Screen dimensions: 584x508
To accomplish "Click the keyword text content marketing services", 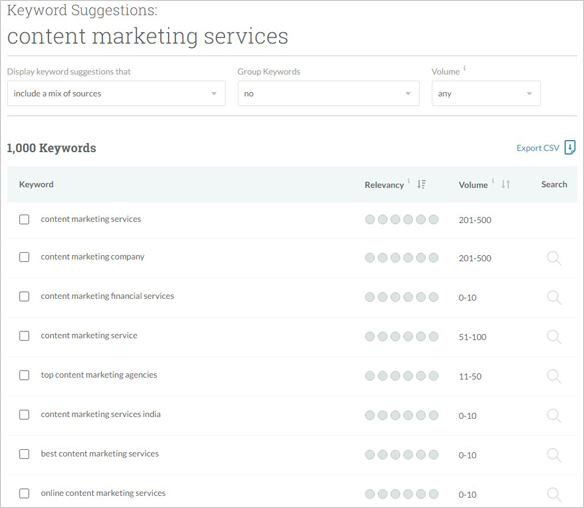I will click(91, 219).
